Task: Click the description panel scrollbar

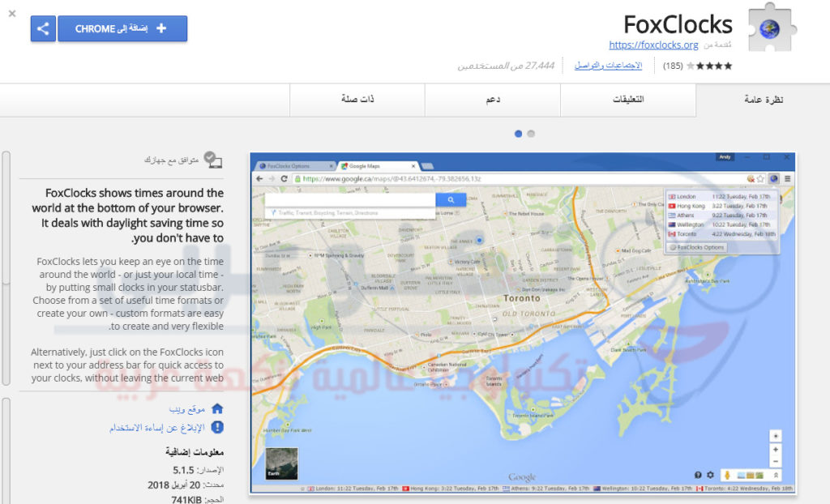Action: click(6, 268)
